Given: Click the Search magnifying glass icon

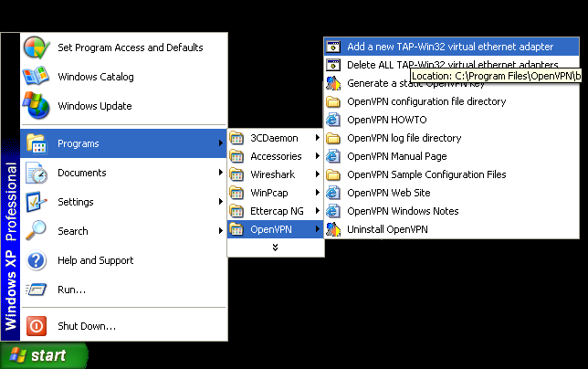Looking at the screenshot, I should [36, 230].
